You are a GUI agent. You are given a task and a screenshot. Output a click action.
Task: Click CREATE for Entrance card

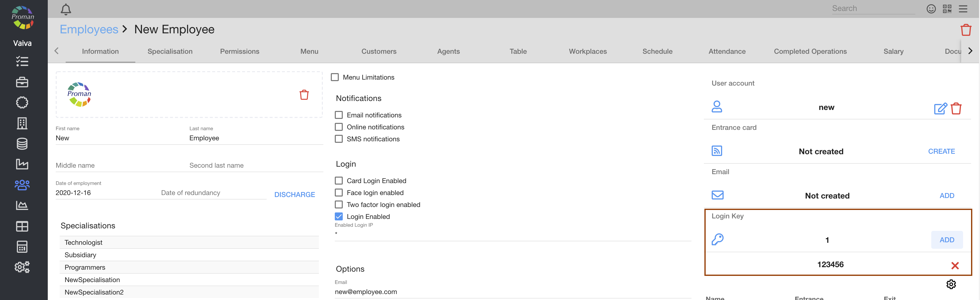[x=941, y=151]
